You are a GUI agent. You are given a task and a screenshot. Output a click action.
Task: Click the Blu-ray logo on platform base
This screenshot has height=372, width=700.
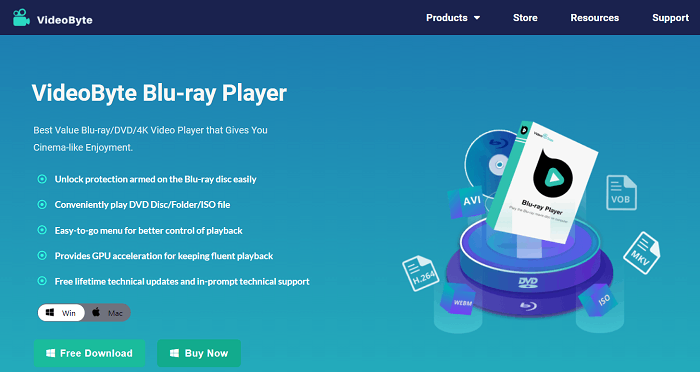tap(528, 306)
